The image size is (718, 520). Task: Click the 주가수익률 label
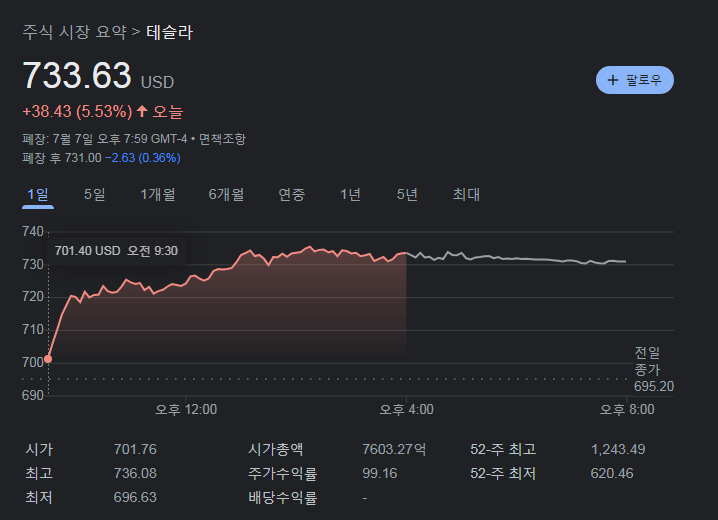283,473
